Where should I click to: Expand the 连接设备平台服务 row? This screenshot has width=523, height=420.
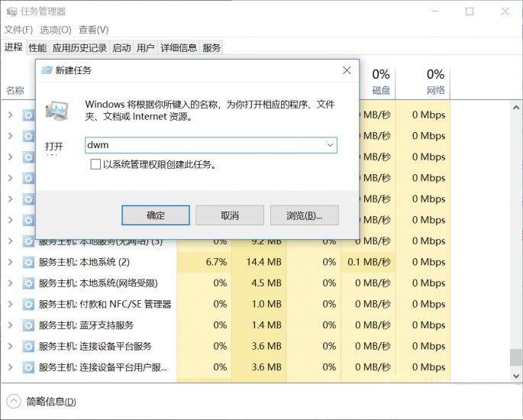(x=11, y=346)
